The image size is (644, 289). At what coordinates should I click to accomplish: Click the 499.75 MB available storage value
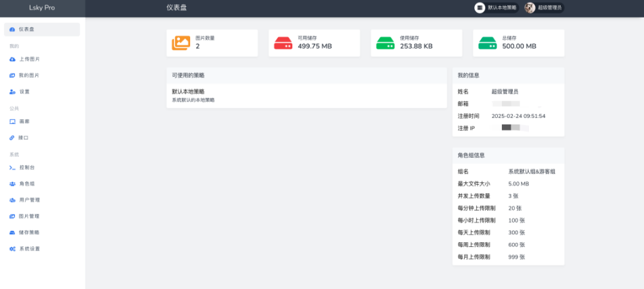(x=315, y=47)
